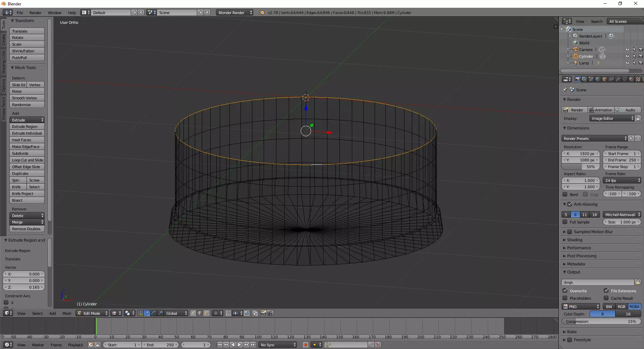Open the Material properties tab (sphere icon)
This screenshot has height=349, width=644.
(631, 79)
